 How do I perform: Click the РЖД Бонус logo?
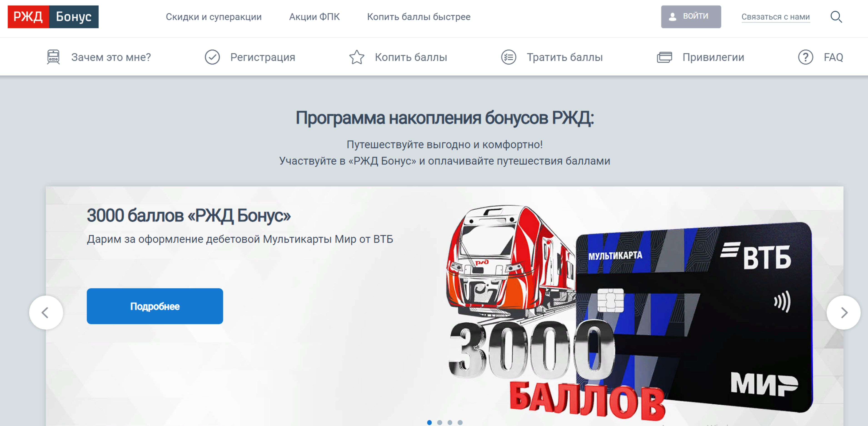coord(53,17)
